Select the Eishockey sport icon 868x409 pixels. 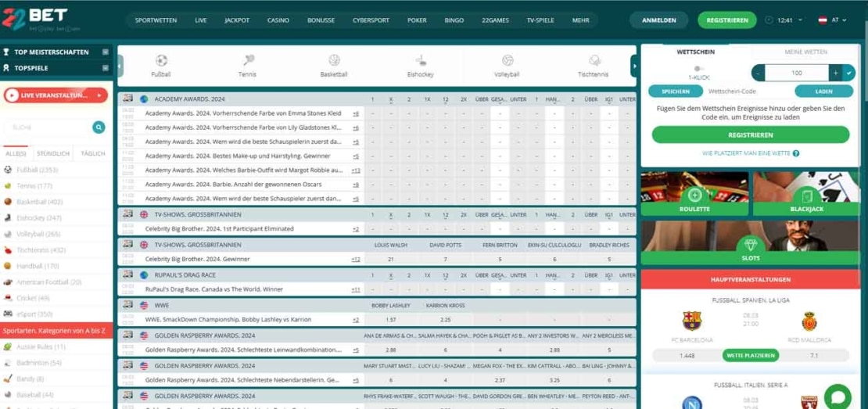click(421, 60)
